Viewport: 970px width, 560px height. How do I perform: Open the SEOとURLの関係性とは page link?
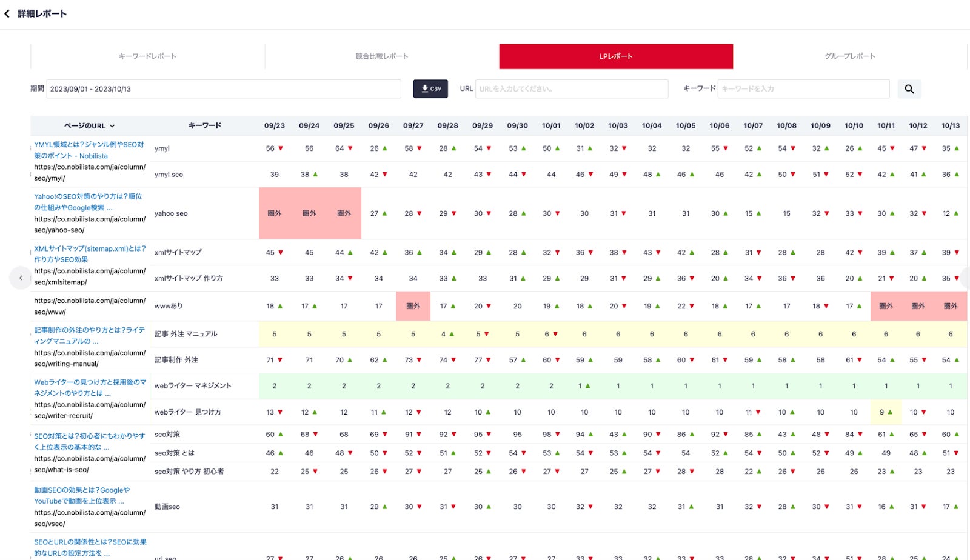(90, 548)
